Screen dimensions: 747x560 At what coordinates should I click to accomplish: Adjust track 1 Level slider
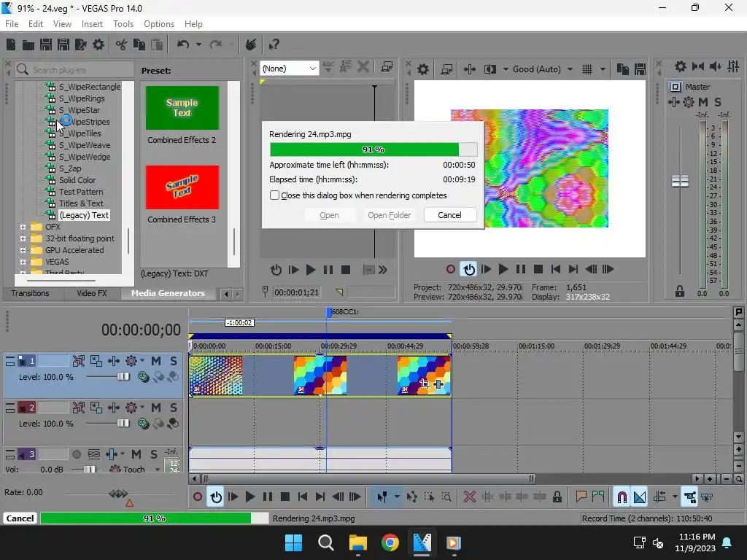point(123,377)
